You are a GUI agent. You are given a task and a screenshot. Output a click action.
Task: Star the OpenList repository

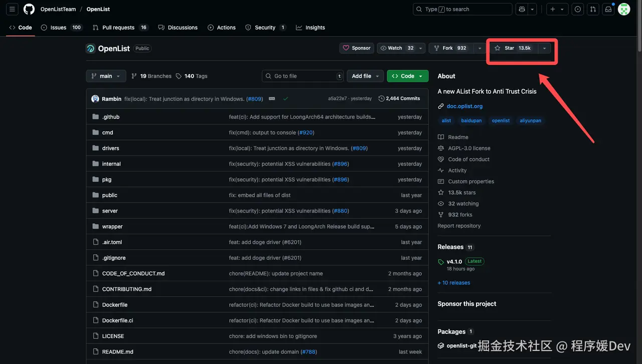(513, 48)
